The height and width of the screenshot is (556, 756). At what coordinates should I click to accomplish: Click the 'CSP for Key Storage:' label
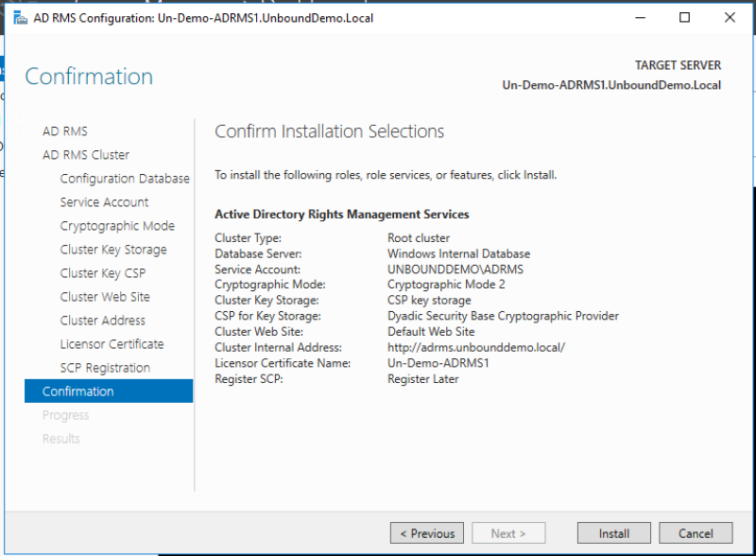pos(267,316)
